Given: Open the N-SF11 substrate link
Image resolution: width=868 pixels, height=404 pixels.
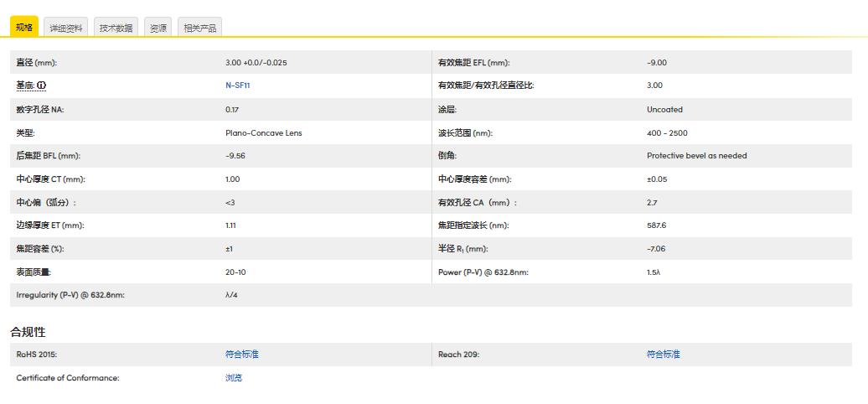Looking at the screenshot, I should pos(238,85).
